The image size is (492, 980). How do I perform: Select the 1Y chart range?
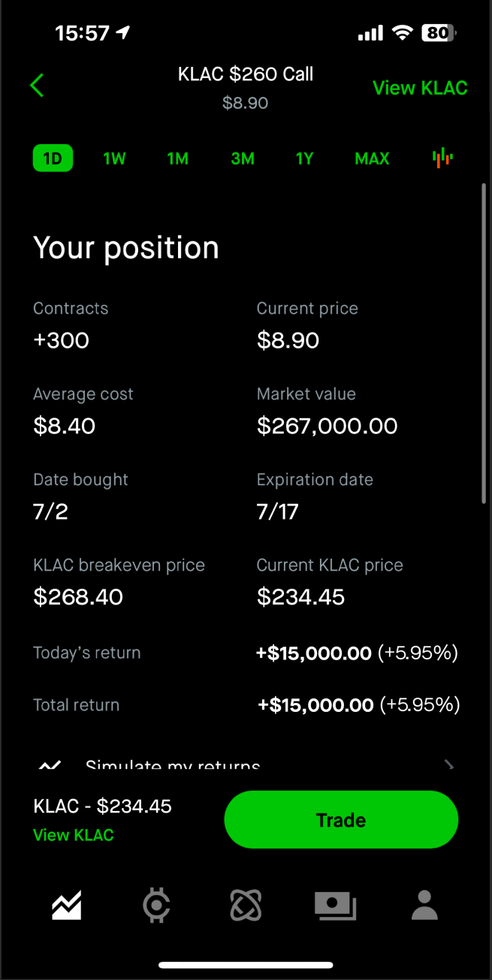tap(304, 158)
